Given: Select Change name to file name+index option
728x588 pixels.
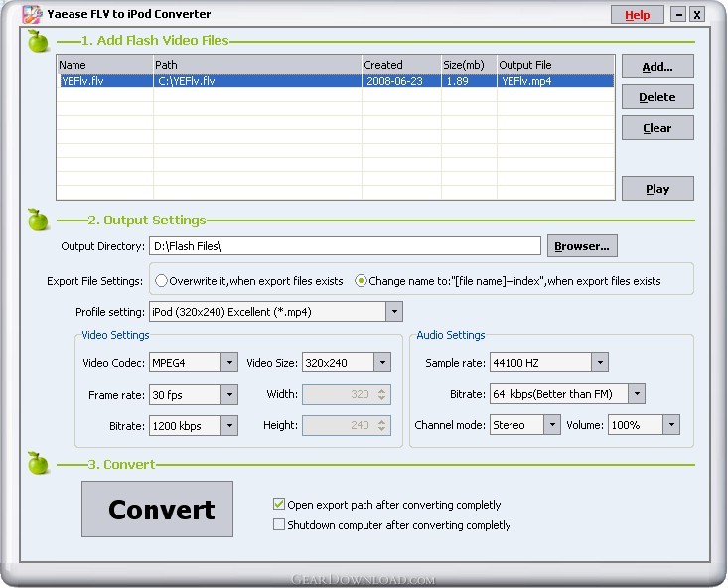Looking at the screenshot, I should tap(361, 281).
